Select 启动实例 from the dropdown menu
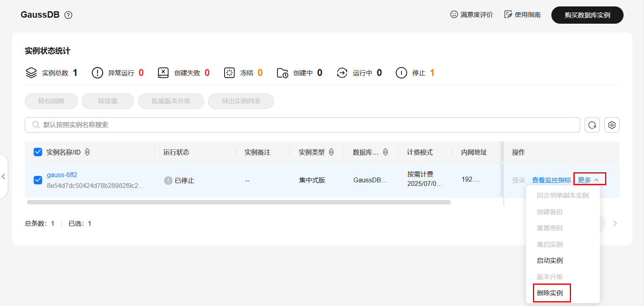 tap(550, 261)
